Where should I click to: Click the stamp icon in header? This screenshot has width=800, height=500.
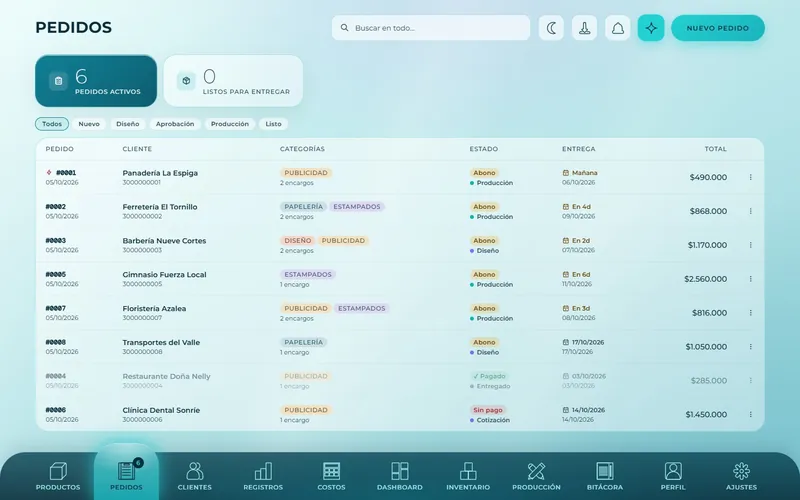(584, 28)
